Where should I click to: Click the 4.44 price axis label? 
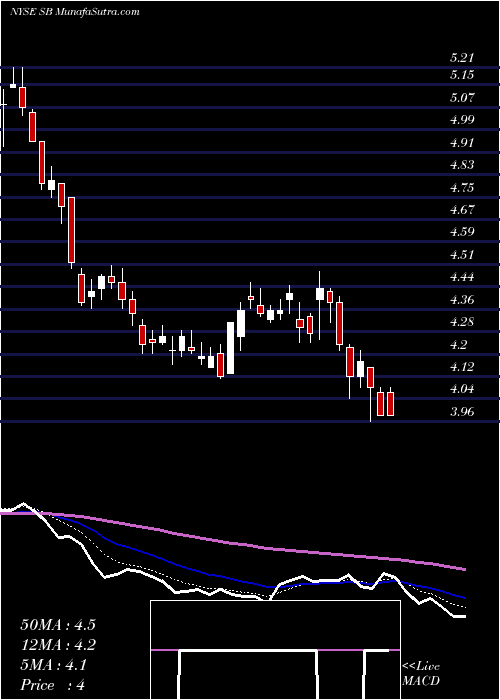462,277
